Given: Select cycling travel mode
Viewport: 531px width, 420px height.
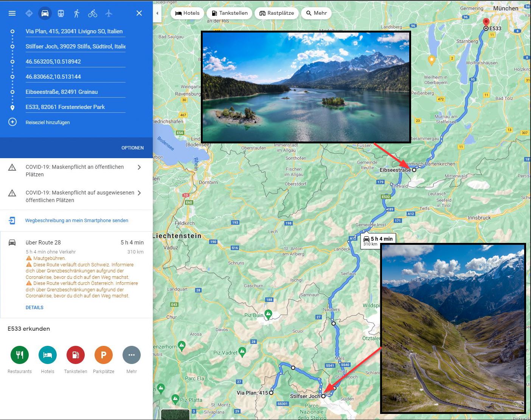Looking at the screenshot, I should (x=93, y=14).
